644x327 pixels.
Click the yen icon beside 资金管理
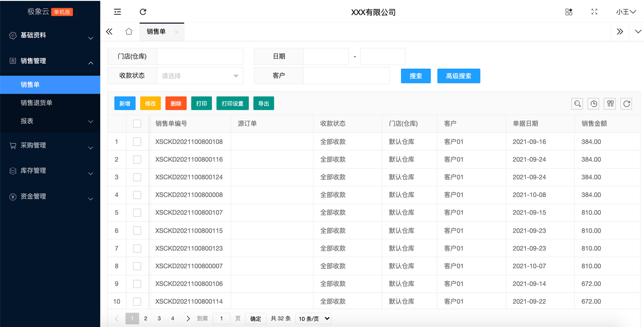click(13, 197)
